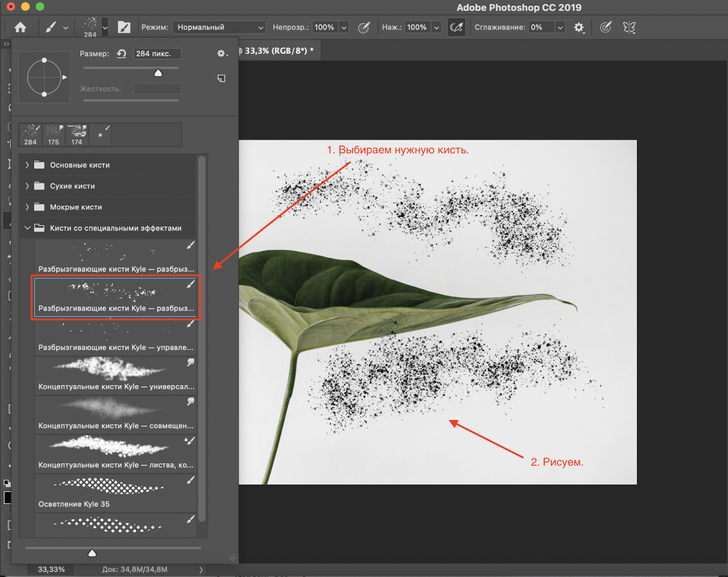This screenshot has width=728, height=577.
Task: Expand the Основные кисти folder
Action: coord(27,165)
